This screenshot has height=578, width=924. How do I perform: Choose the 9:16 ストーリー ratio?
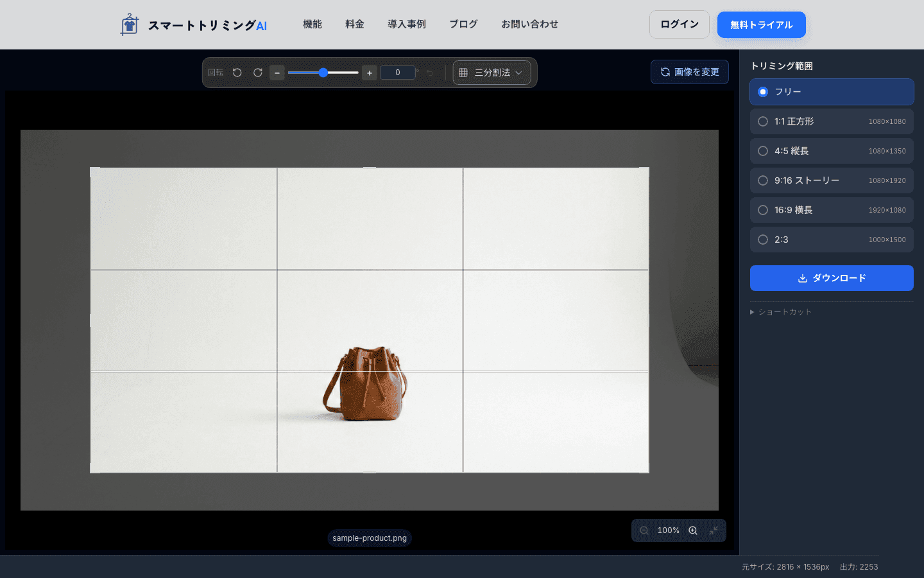(832, 180)
